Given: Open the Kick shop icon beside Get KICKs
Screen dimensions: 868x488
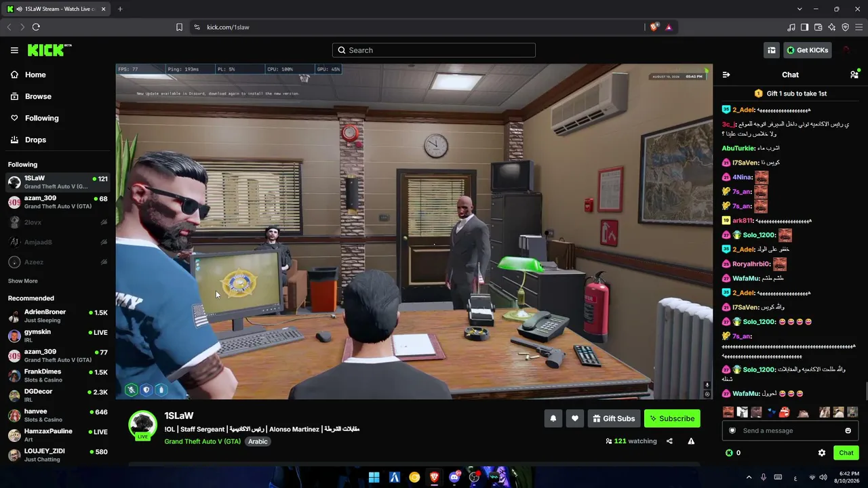Looking at the screenshot, I should pyautogui.click(x=772, y=50).
